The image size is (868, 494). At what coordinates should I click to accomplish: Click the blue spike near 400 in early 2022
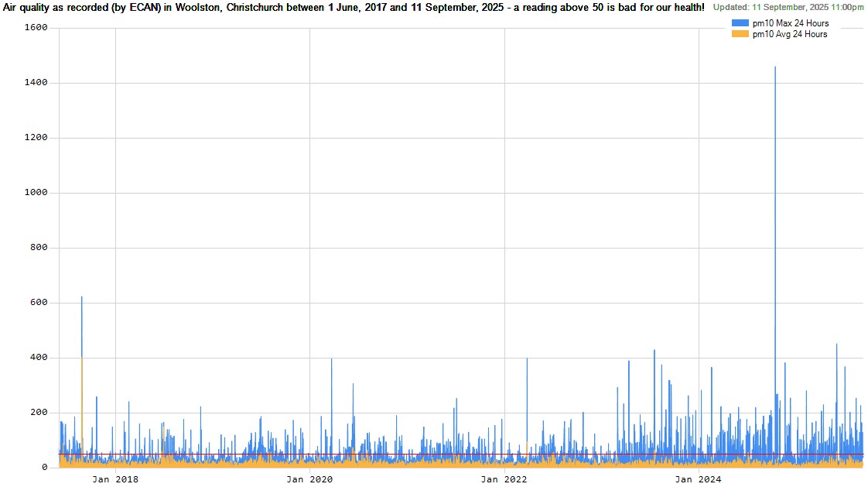point(527,399)
